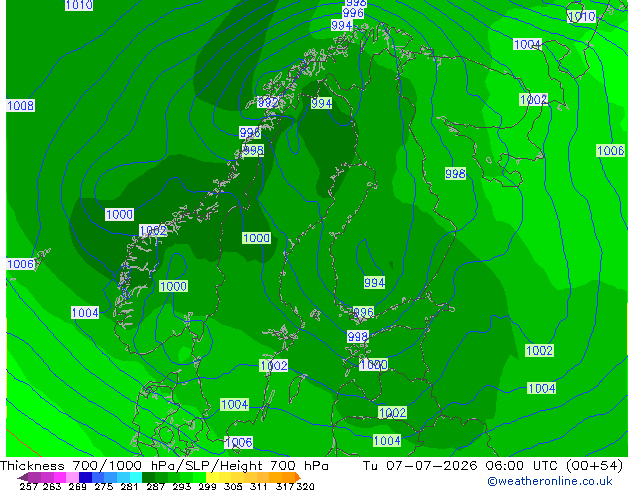The width and height of the screenshot is (634, 490).
Task: Click the 1010 label in top-right corner
Action: coord(582,17)
